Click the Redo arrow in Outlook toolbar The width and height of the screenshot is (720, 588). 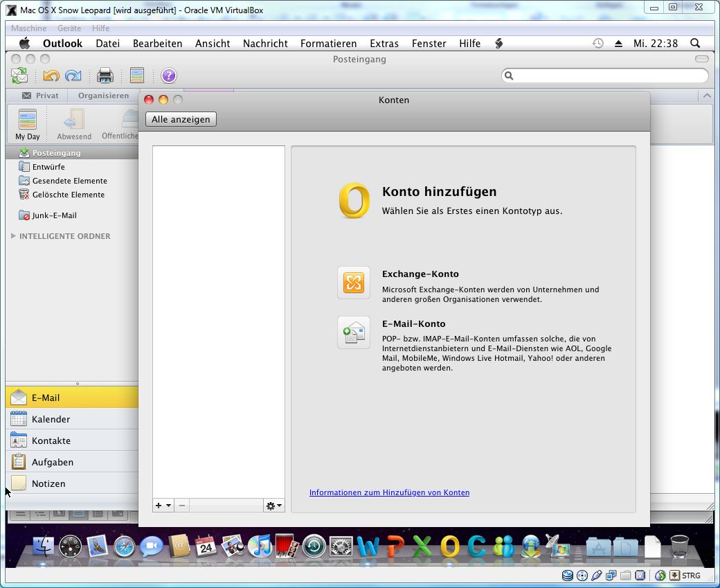pyautogui.click(x=73, y=75)
